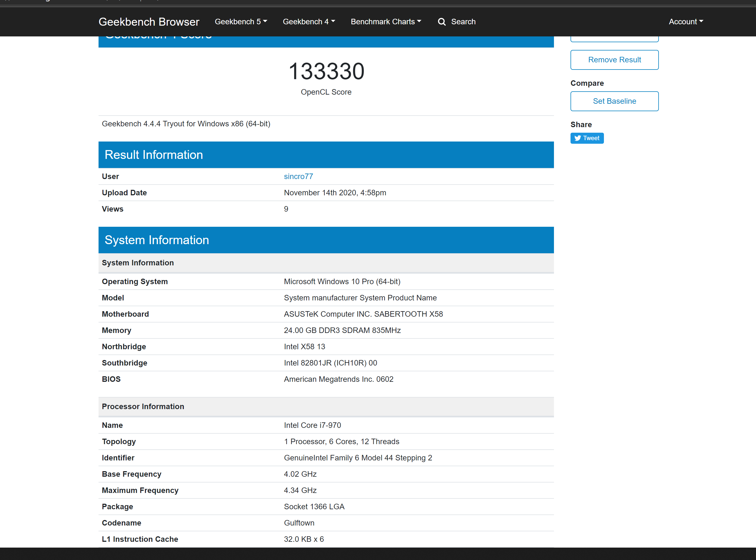Open the Account dropdown menu
The height and width of the screenshot is (560, 756).
point(686,22)
